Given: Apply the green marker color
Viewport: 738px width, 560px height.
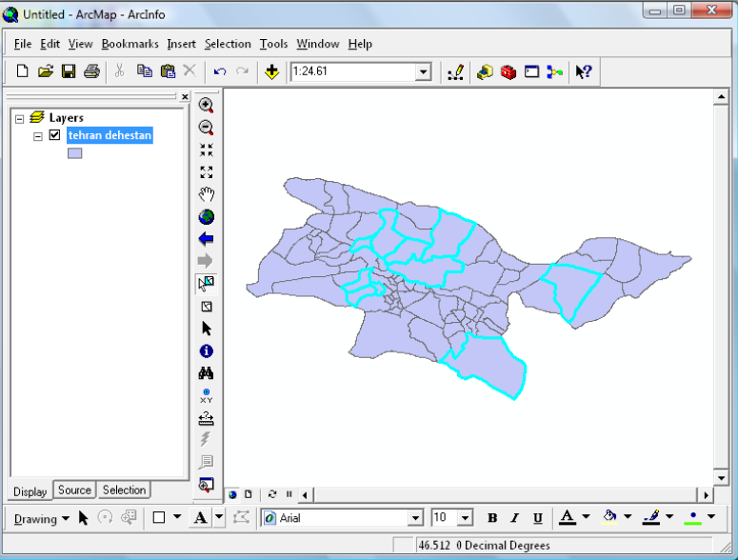Looking at the screenshot, I should pos(693,517).
